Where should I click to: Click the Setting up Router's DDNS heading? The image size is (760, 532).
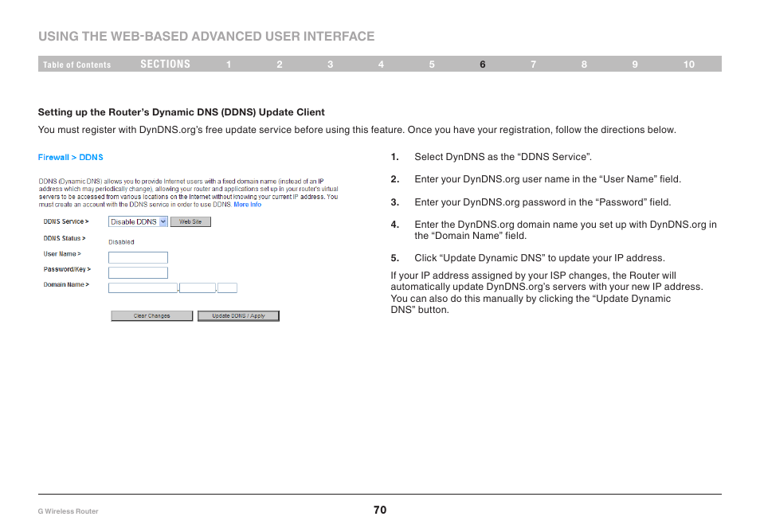coord(182,112)
